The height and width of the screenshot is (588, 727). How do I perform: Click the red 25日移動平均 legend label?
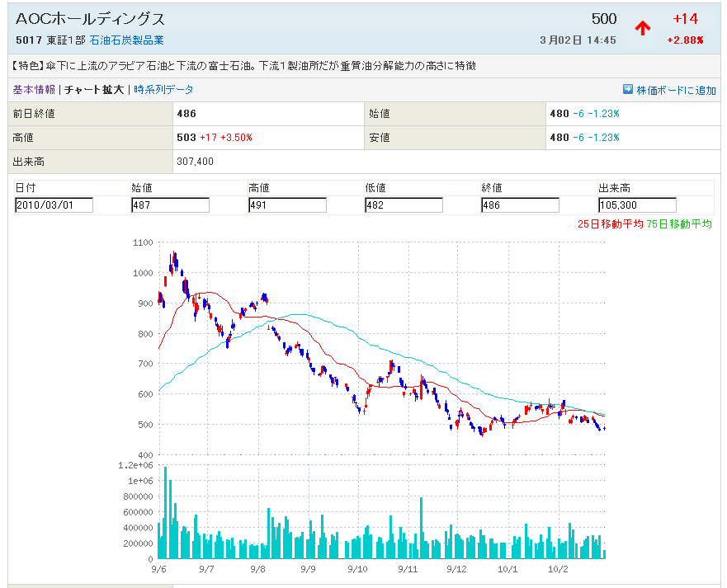pos(610,223)
